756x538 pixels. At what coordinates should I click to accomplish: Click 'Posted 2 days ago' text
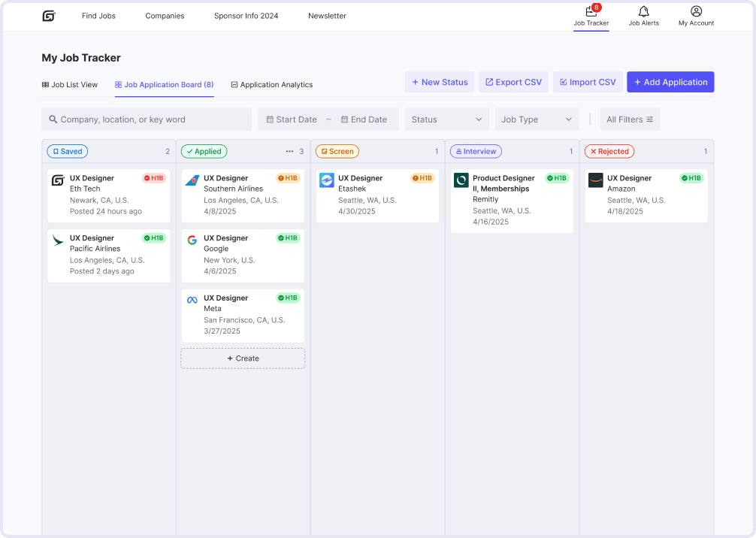[x=102, y=271]
